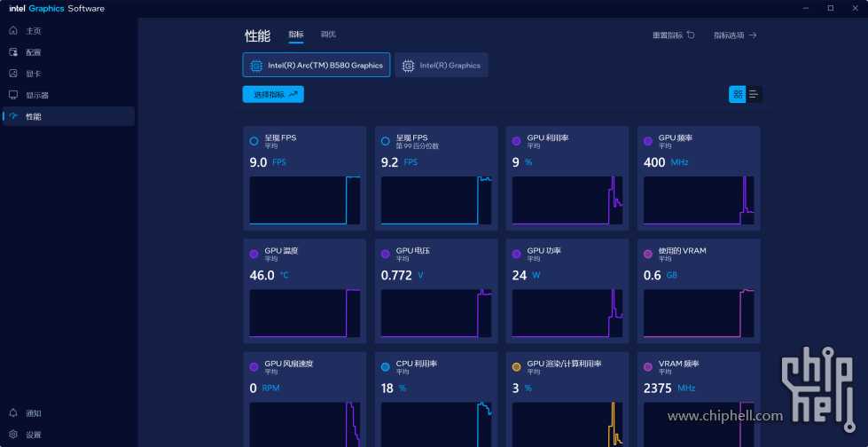Click circle marker of 呈现 FPS 平均 card
Viewport: 868px width, 447px height.
point(254,141)
